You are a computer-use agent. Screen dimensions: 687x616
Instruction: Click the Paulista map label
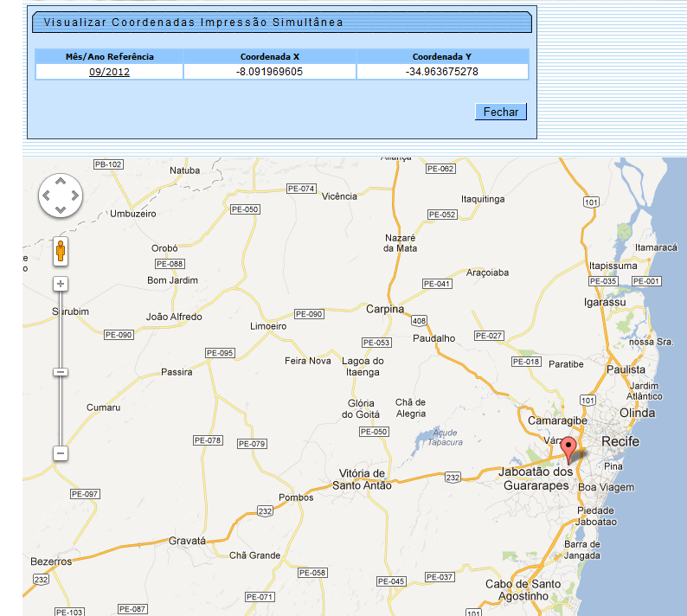point(626,369)
